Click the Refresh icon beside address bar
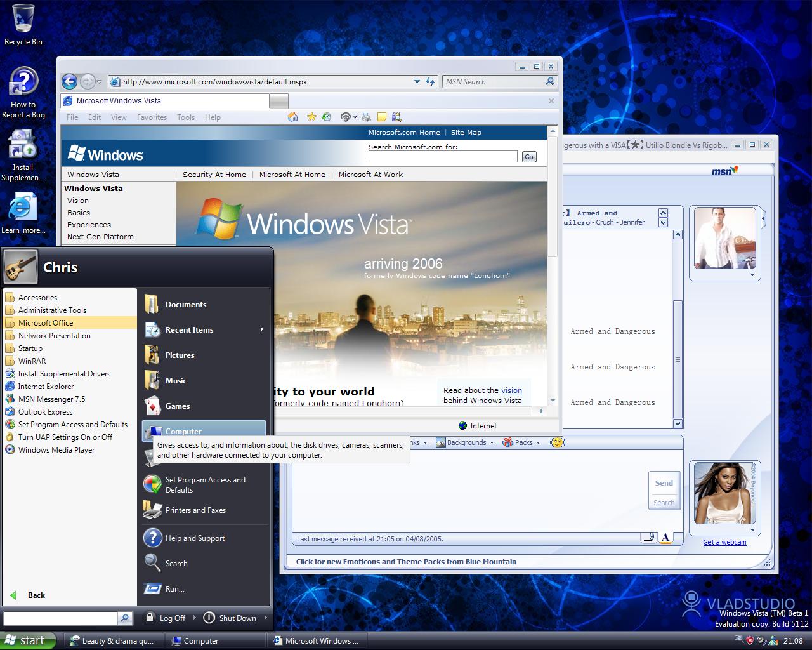Viewport: 812px width, 650px height. tap(431, 81)
